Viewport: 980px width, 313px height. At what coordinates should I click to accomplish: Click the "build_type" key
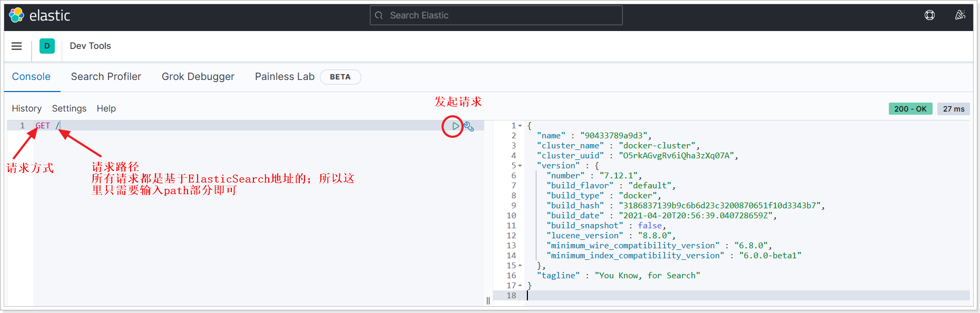pos(575,196)
